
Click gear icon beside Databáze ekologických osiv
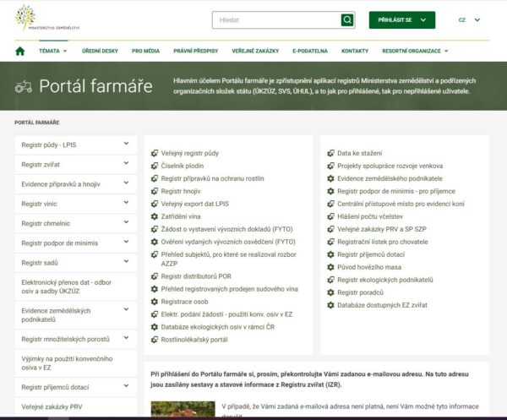[155, 327]
